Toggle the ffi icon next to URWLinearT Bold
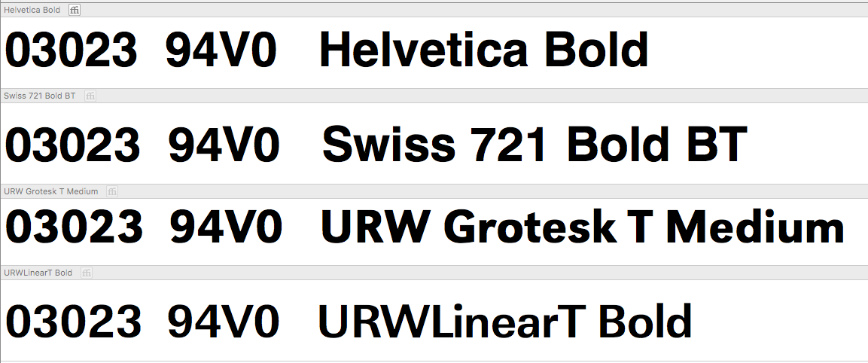 [87, 273]
